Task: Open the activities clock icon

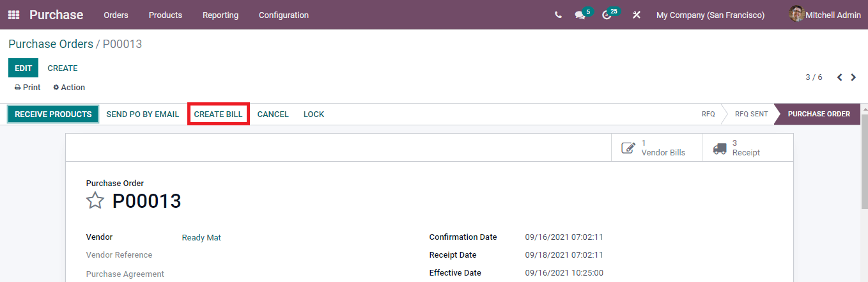Action: coord(607,15)
